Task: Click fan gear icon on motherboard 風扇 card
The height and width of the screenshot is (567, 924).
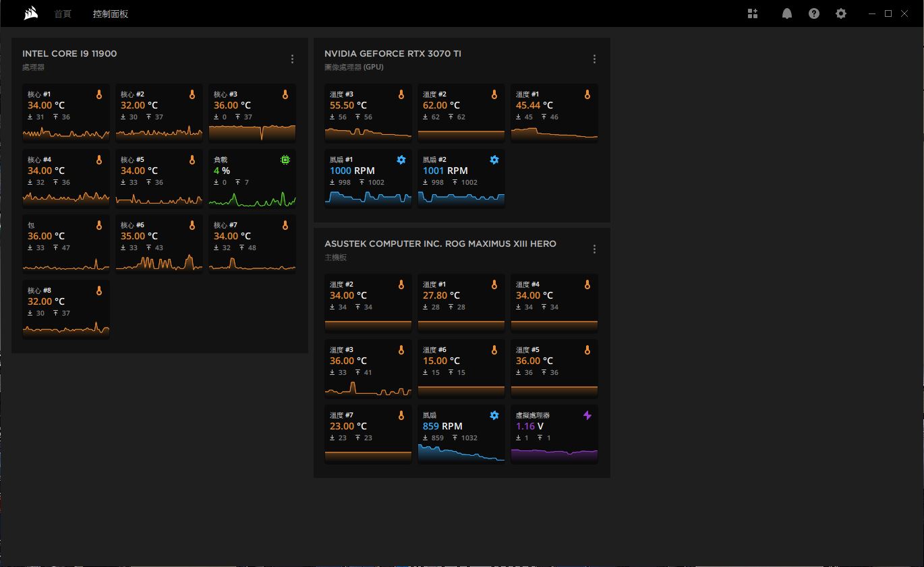Action: coord(494,415)
